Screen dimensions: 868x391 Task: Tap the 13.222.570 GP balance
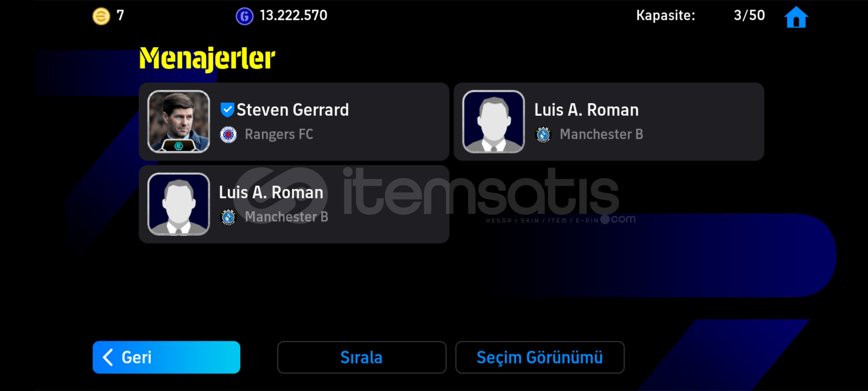point(293,16)
